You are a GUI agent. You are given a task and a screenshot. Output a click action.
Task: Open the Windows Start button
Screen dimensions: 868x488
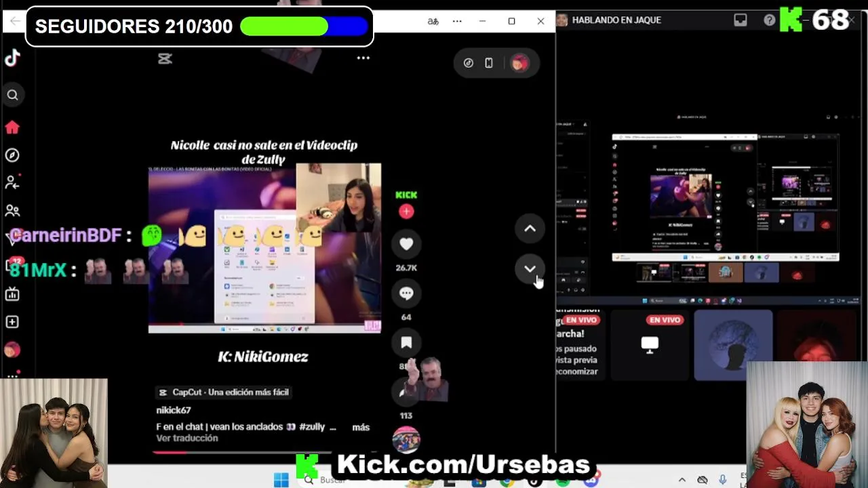click(281, 481)
